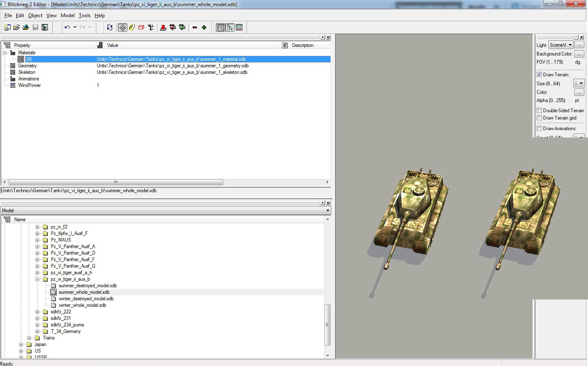The image size is (588, 366).
Task: Select winter_whole_model.xdb file
Action: pyautogui.click(x=82, y=305)
